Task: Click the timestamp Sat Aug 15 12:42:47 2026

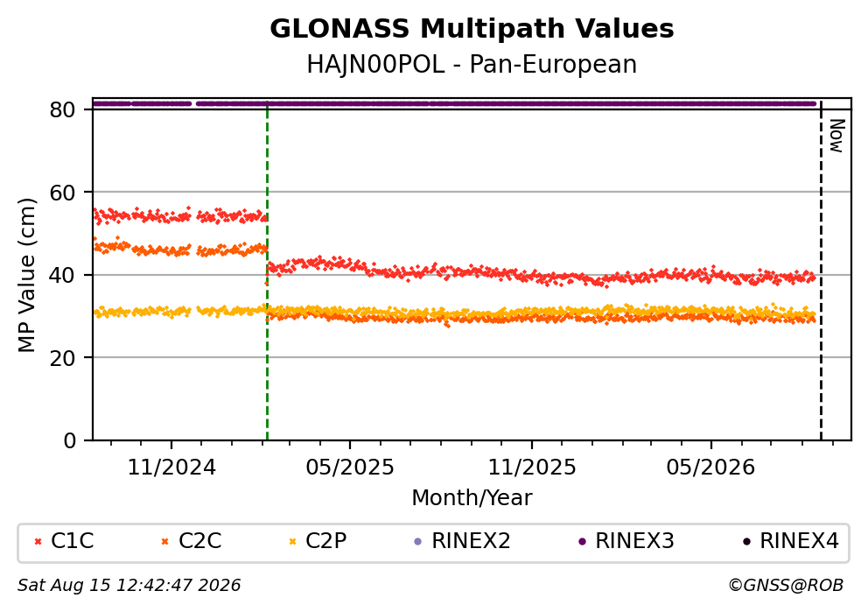Action: coord(129,586)
